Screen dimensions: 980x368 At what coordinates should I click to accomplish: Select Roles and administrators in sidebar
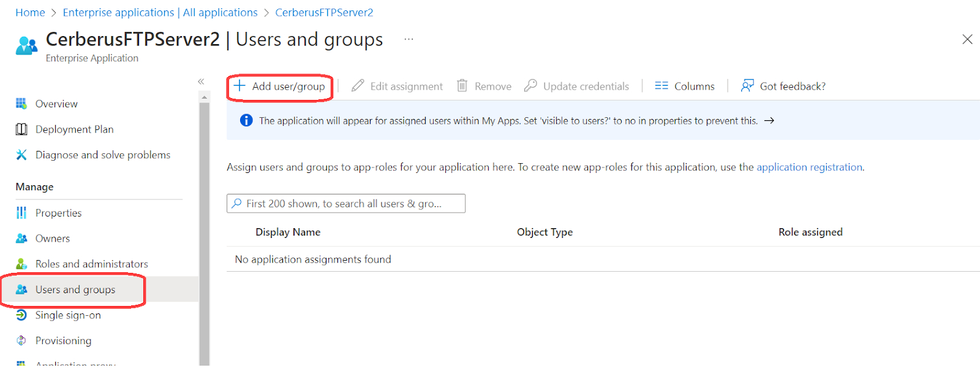(x=91, y=264)
